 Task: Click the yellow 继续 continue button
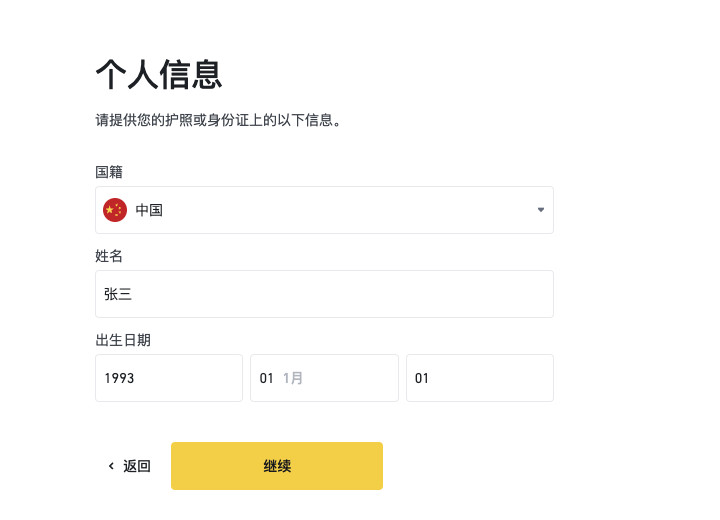(x=277, y=466)
